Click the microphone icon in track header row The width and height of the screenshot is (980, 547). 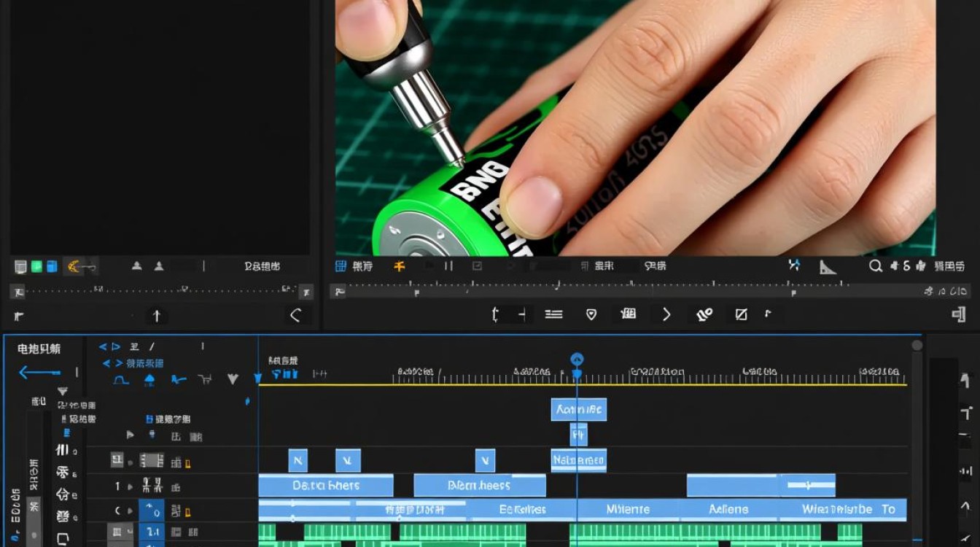(x=152, y=435)
